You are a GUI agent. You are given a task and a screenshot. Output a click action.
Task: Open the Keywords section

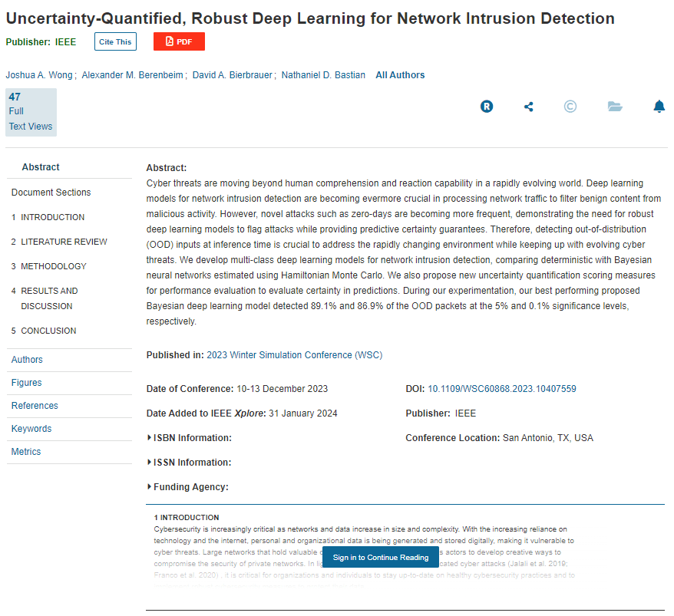pos(31,429)
